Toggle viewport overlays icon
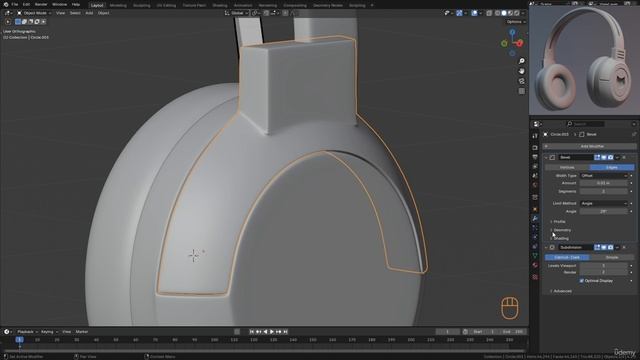The width and height of the screenshot is (640, 360). coord(474,13)
